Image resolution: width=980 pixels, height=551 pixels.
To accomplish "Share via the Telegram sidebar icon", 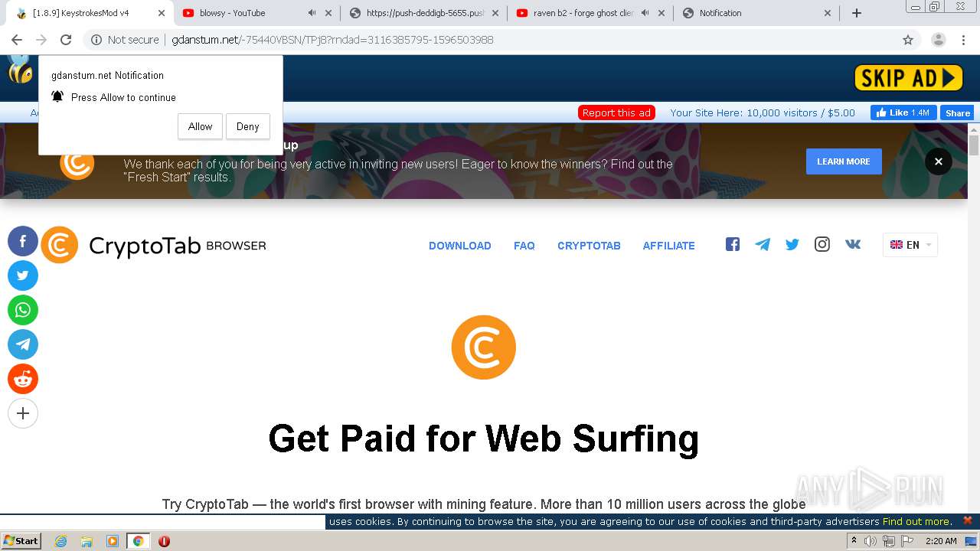I will click(x=23, y=344).
